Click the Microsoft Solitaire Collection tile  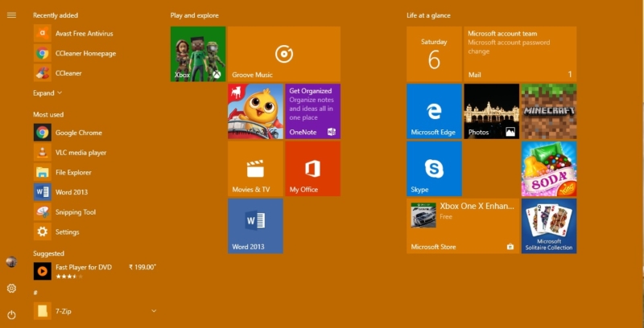point(548,226)
